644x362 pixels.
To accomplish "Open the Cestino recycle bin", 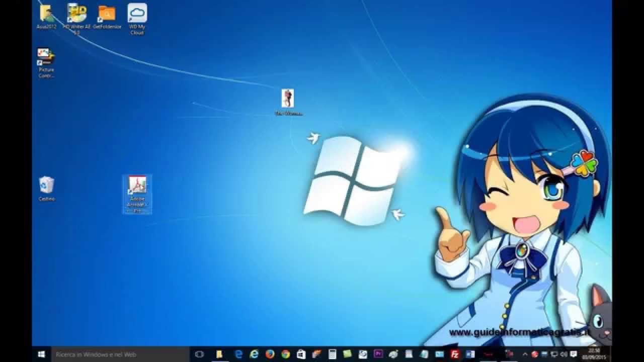I will click(46, 189).
